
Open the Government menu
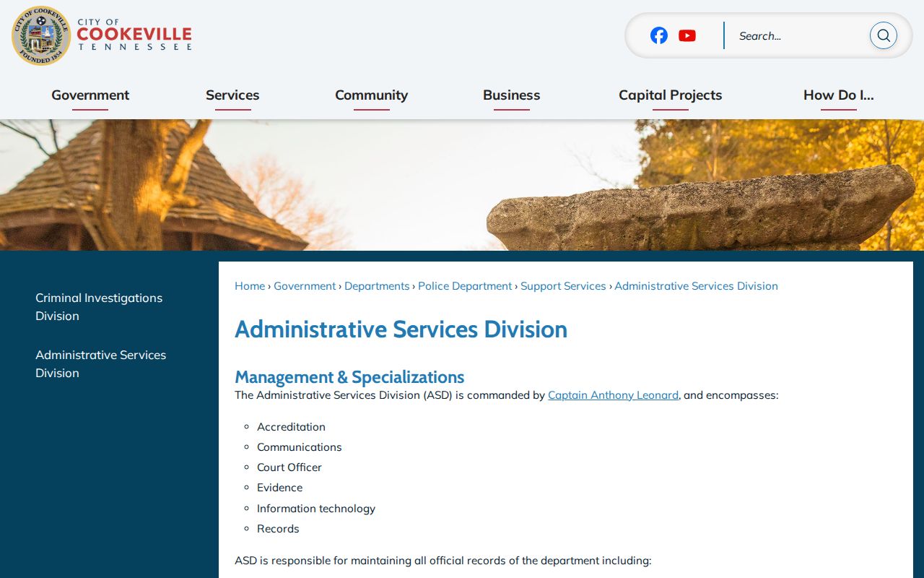[90, 95]
